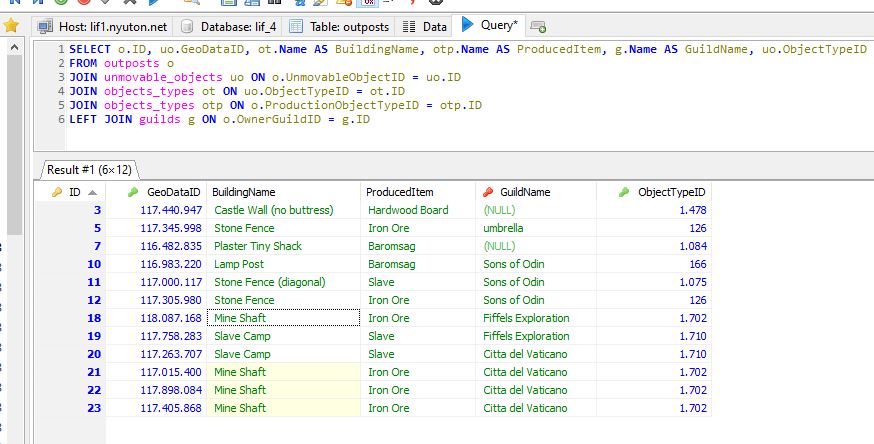Click the computer icon on Host tab
The height and width of the screenshot is (444, 874).
click(45, 26)
